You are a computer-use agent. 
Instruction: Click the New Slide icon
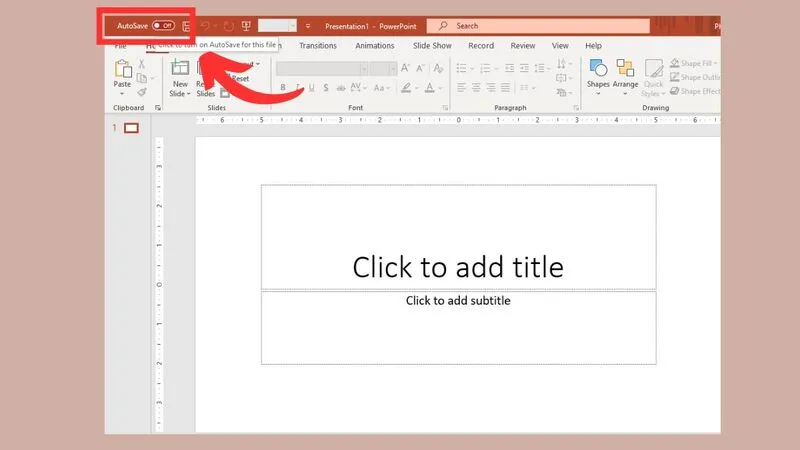tap(180, 68)
